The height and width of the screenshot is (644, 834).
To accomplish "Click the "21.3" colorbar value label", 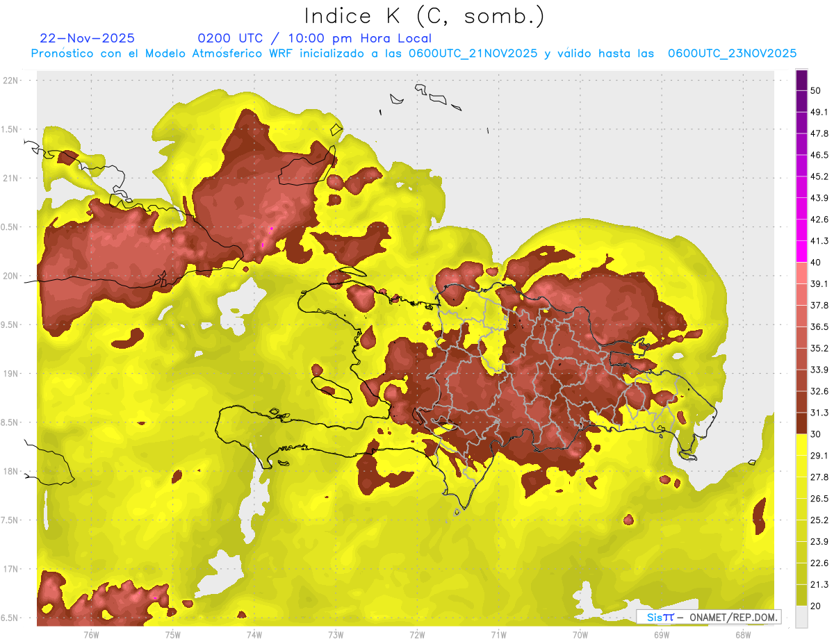I will [x=819, y=585].
